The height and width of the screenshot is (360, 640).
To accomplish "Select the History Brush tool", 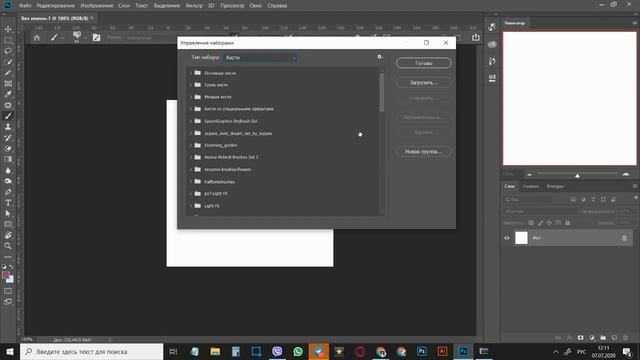I will 8,138.
